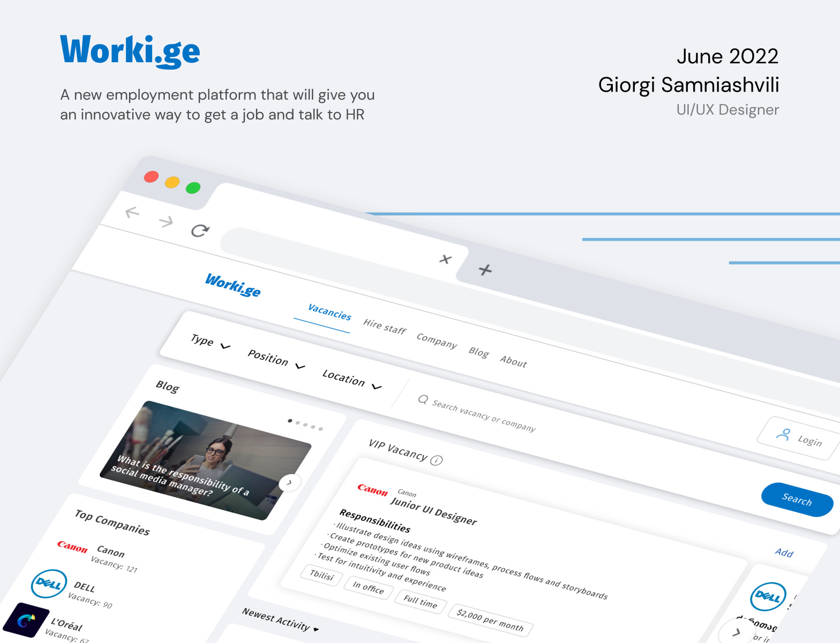Click the In office tag
The width and height of the screenshot is (840, 643).
click(369, 588)
